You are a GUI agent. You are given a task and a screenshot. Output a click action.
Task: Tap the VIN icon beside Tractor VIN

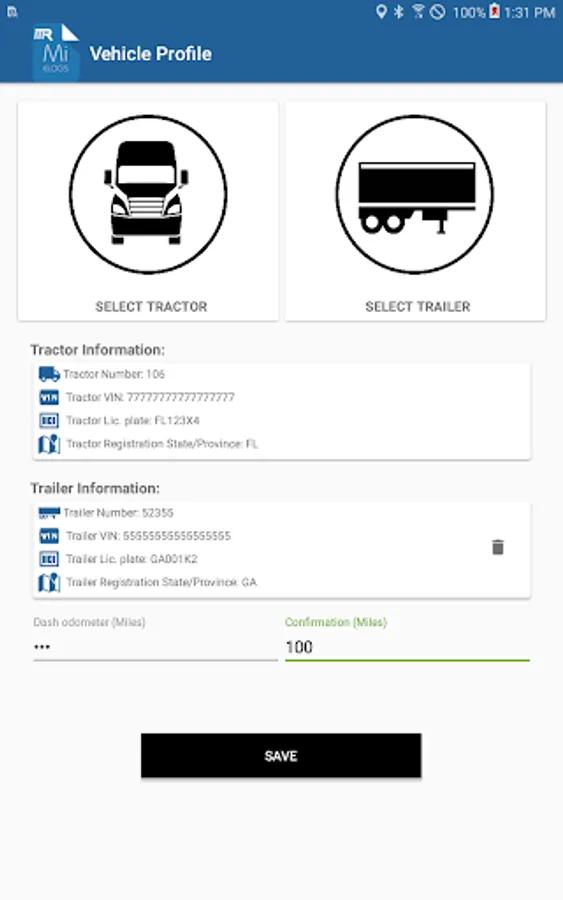point(49,397)
